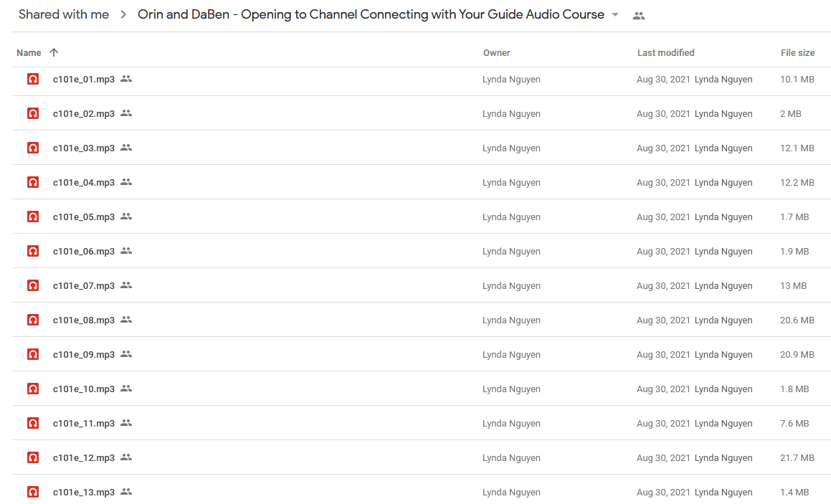Sort files by the Name column header
The height and width of the screenshot is (504, 831).
[x=29, y=53]
